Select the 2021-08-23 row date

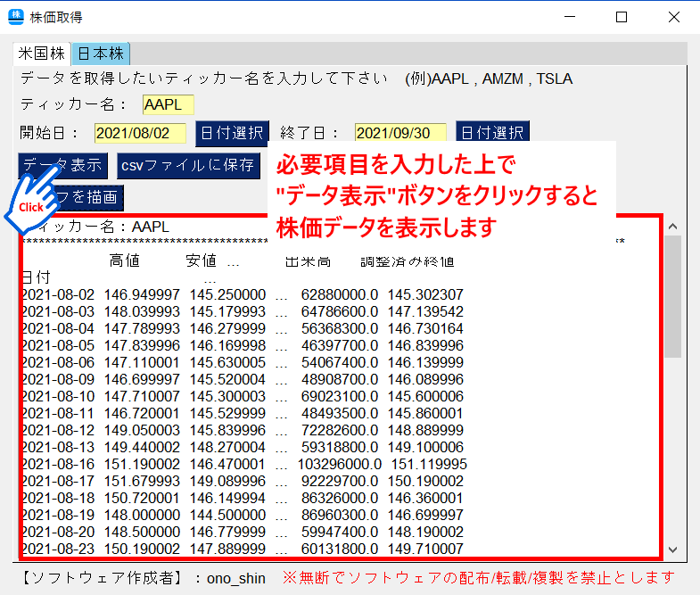pyautogui.click(x=59, y=550)
